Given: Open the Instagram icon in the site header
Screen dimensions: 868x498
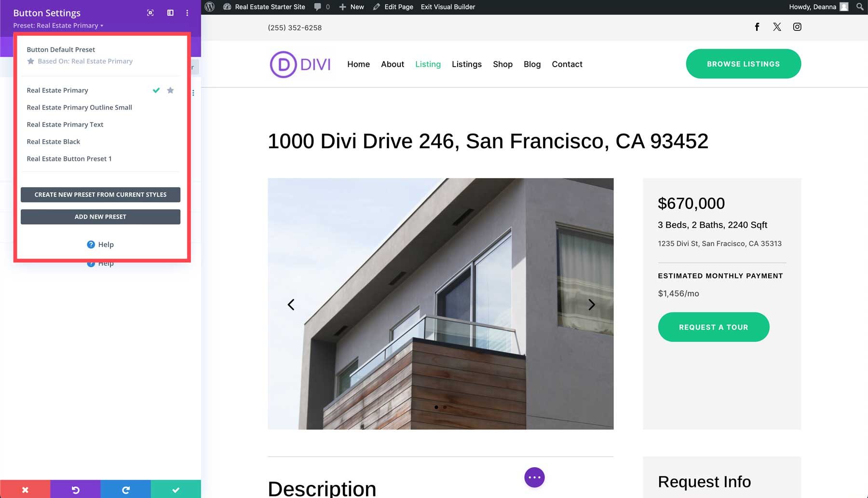Looking at the screenshot, I should click(x=797, y=27).
